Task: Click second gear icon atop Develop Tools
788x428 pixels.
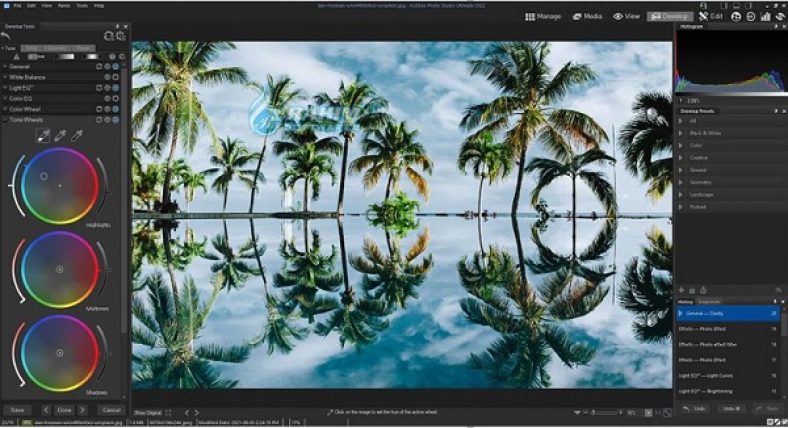Action: pos(121,36)
